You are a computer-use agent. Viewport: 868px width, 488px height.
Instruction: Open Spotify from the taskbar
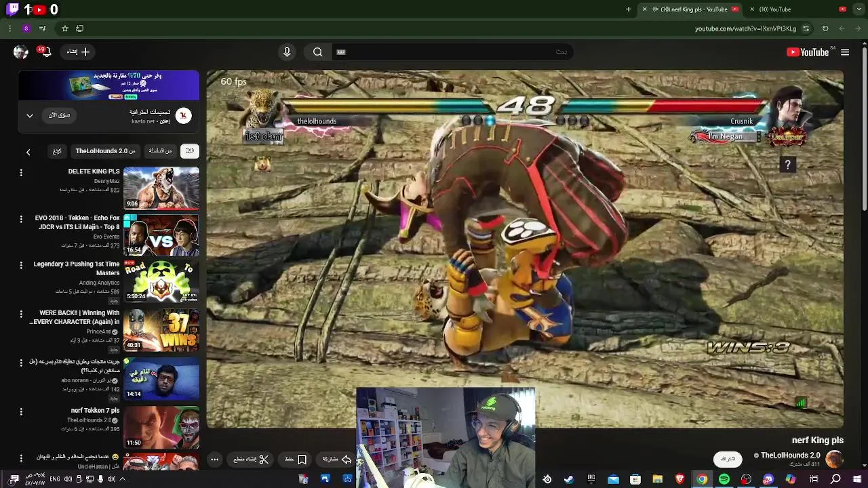pos(724,479)
